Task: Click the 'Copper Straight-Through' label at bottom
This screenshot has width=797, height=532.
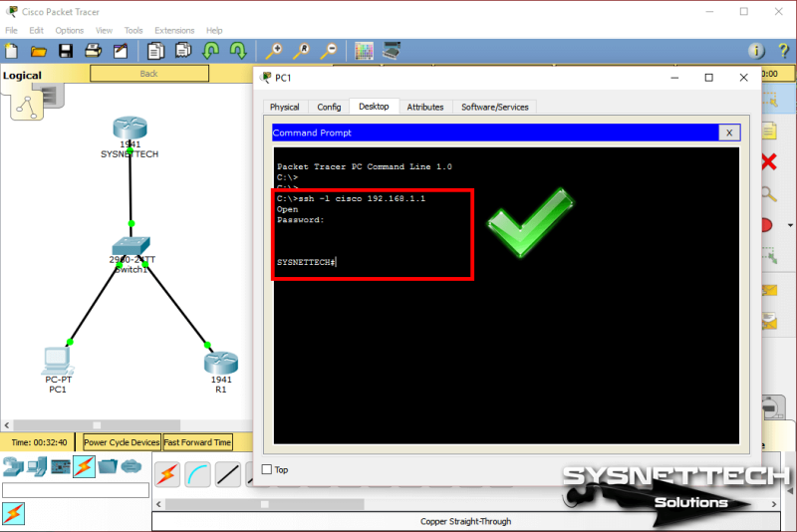Action: click(465, 521)
